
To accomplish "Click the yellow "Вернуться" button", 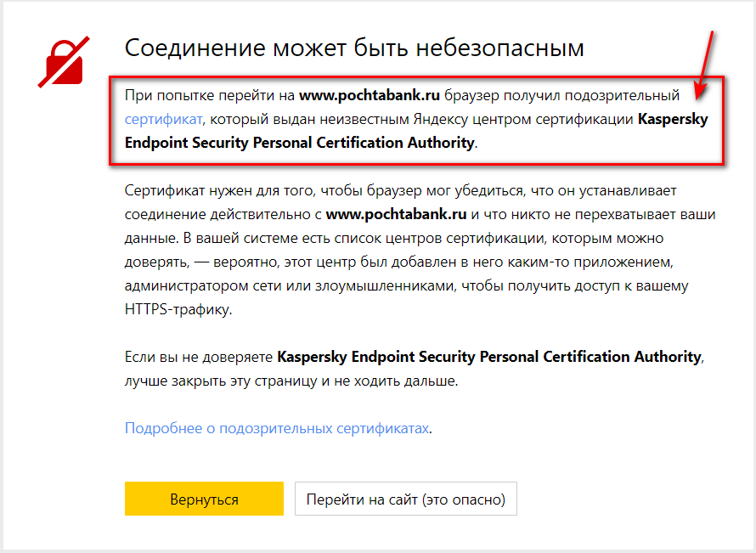I will point(204,499).
